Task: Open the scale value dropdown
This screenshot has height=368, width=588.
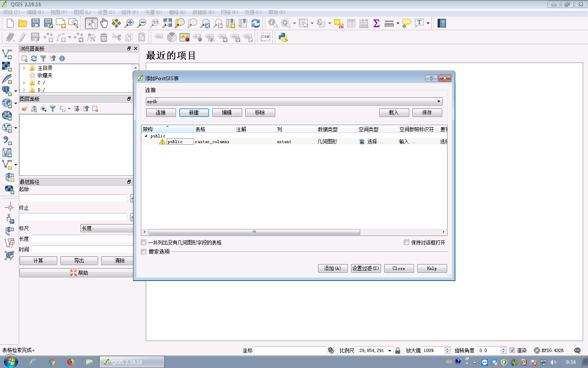Action: click(x=390, y=350)
